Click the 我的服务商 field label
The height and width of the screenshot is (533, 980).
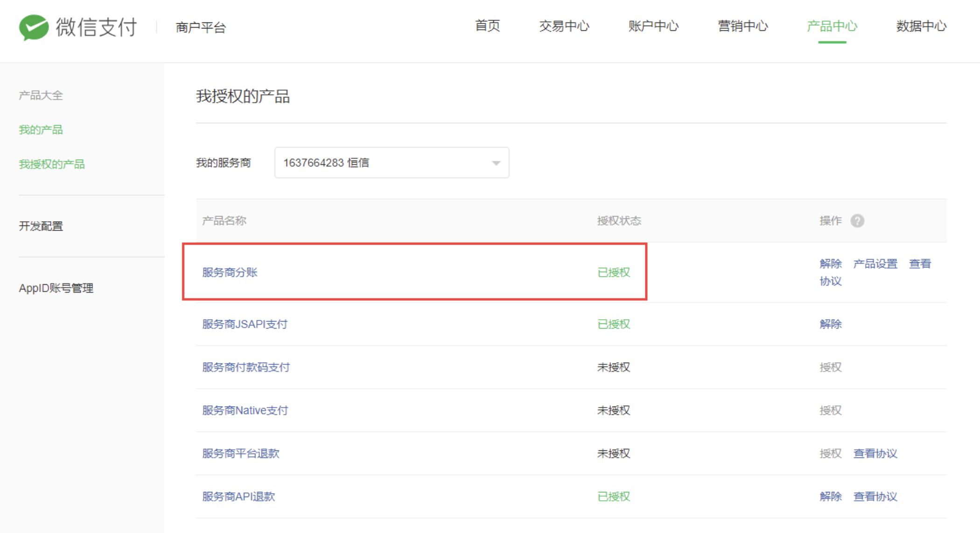224,163
